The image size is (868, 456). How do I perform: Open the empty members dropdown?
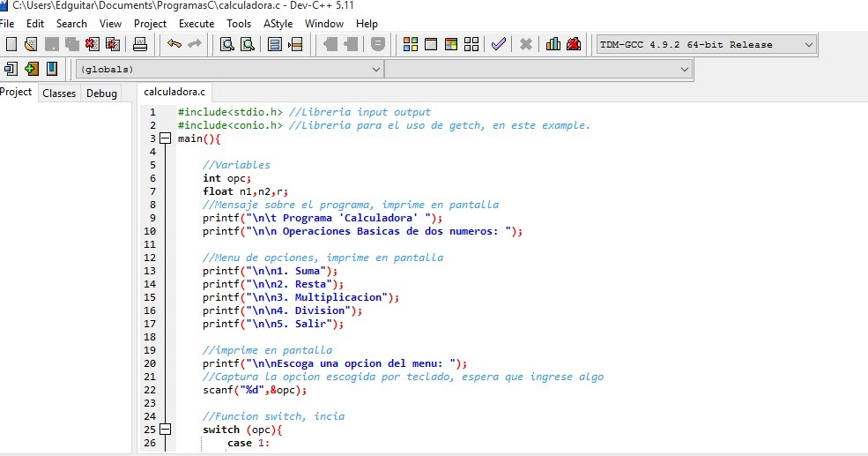click(x=685, y=69)
